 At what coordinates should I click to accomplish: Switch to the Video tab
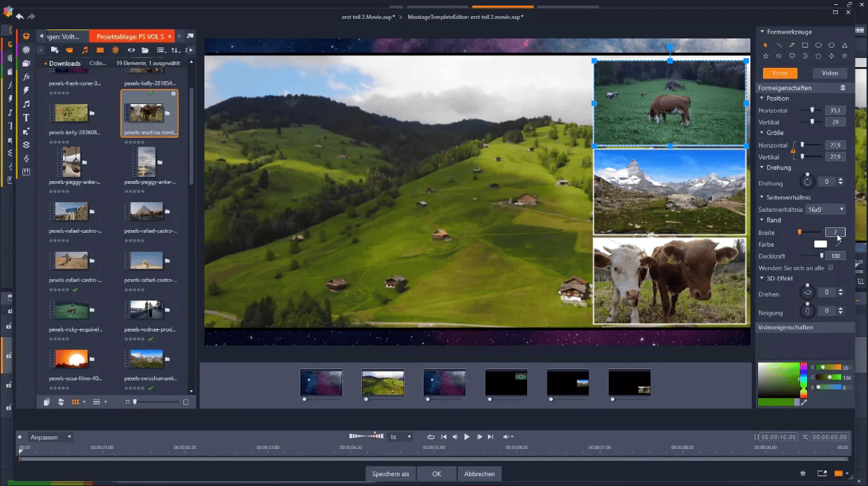tap(829, 73)
